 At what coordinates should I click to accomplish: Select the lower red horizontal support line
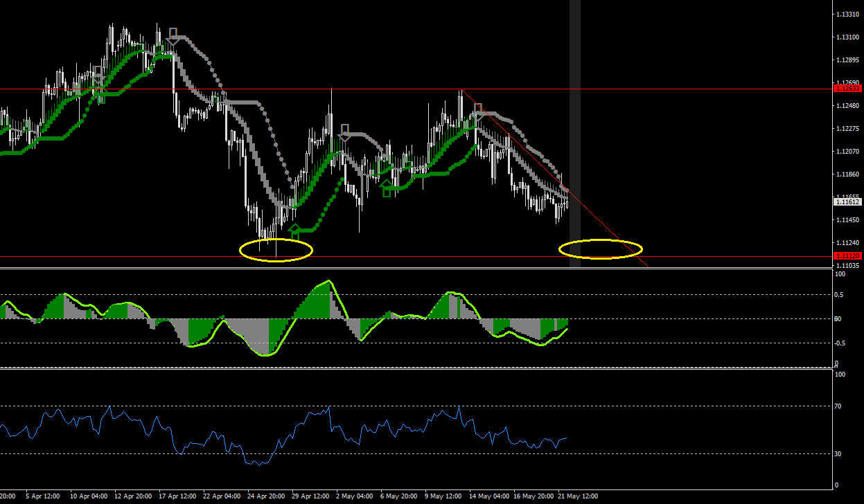(416, 256)
